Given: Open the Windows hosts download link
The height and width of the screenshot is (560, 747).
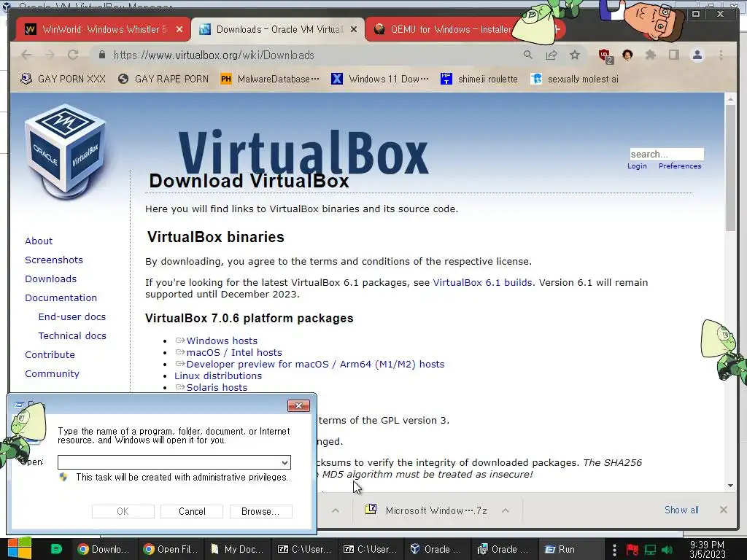Looking at the screenshot, I should pos(222,341).
